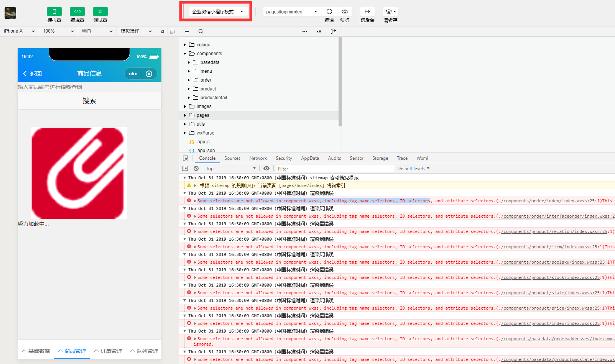Switch to the Sources tab

tap(232, 158)
